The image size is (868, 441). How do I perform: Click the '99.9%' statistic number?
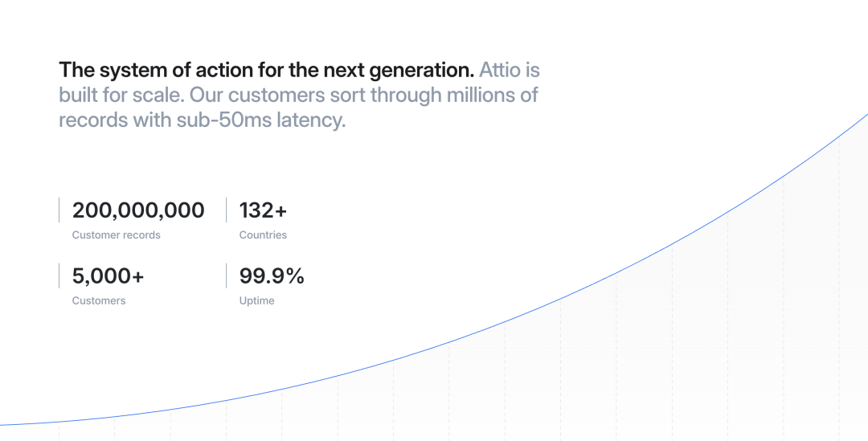[272, 276]
